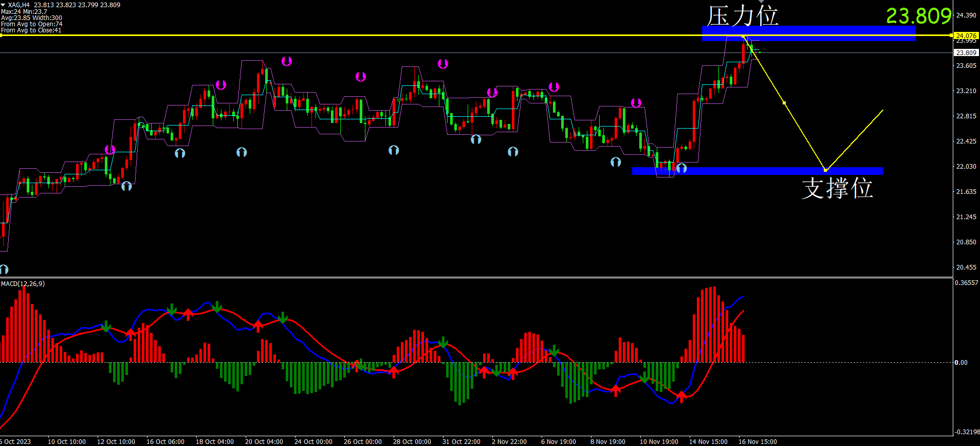Click the last green down-arrow on the MACD panel
Screen dimensions: 980x446
tap(644, 379)
